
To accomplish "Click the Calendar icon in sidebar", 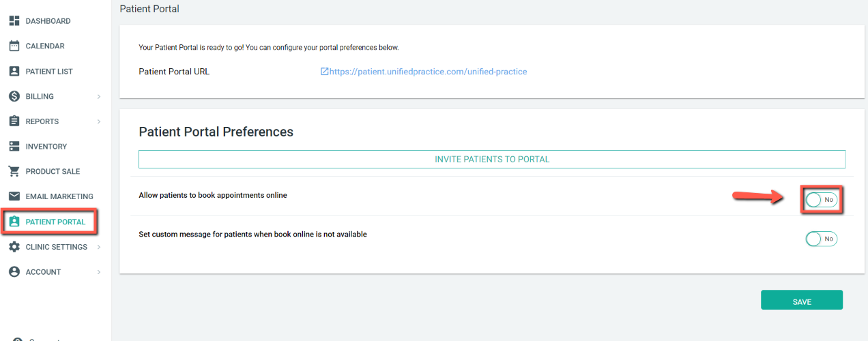I will [14, 46].
